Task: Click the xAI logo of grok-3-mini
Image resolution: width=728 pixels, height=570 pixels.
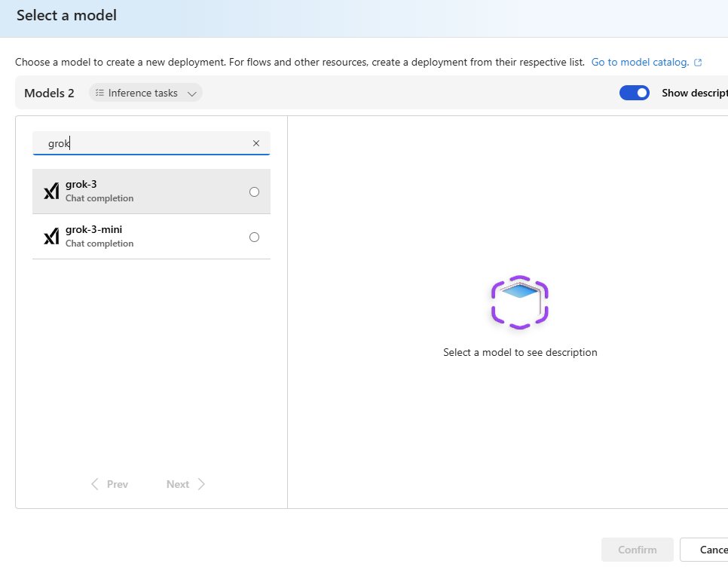Action: (x=51, y=237)
